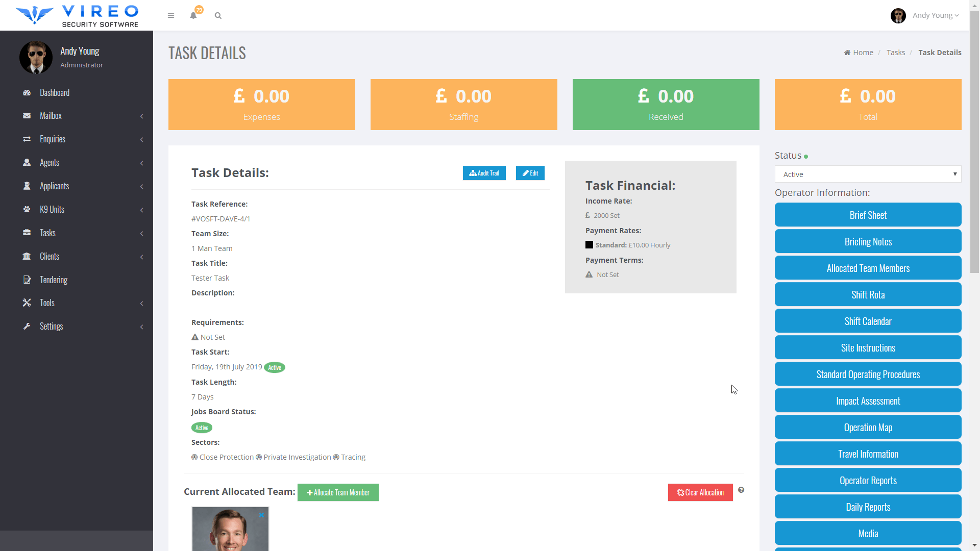Screen dimensions: 980x551
Task: Select the Tendering document icon
Action: pos(27,280)
